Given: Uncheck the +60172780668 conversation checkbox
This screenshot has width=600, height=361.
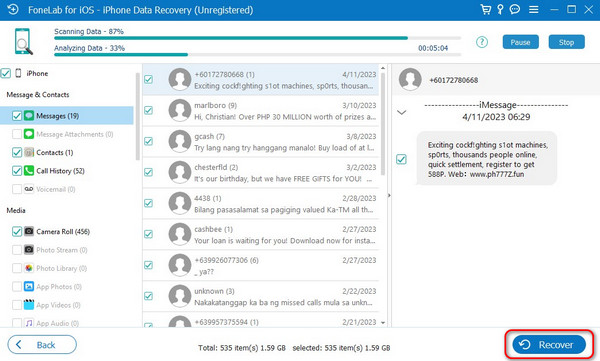Looking at the screenshot, I should click(x=148, y=79).
